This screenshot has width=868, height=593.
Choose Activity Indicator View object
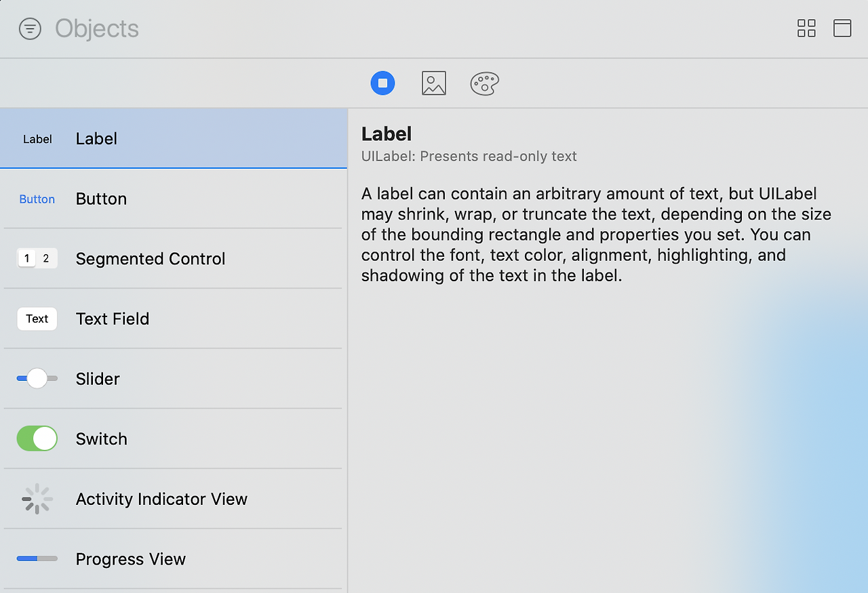click(174, 499)
